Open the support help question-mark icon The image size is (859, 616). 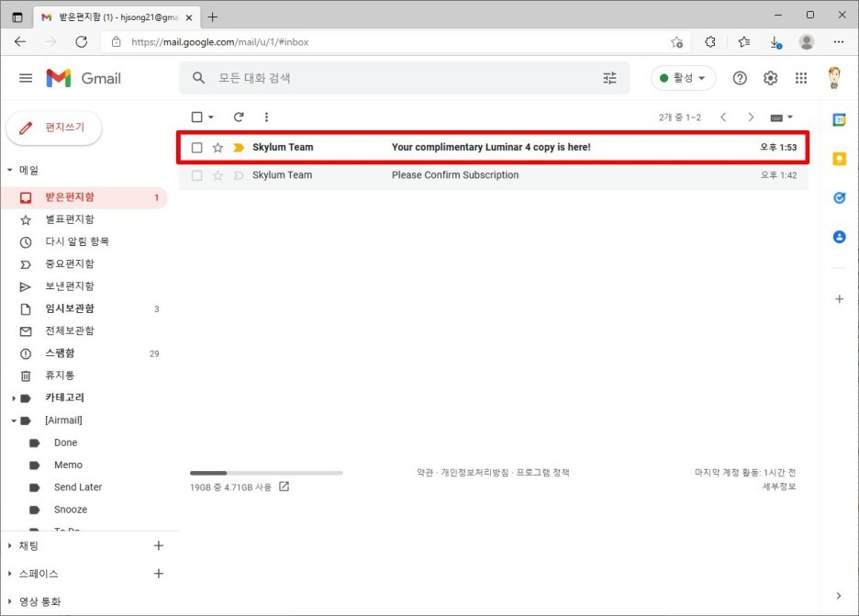(x=740, y=78)
